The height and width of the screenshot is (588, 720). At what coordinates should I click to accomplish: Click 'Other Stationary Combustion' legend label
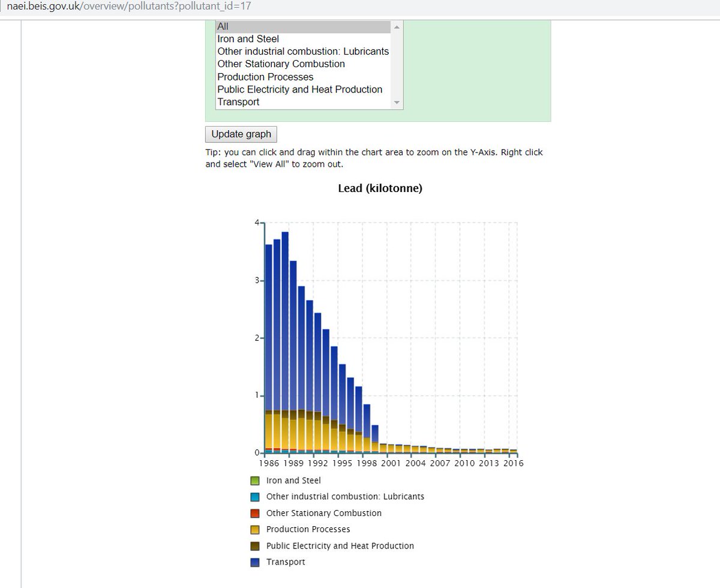324,513
